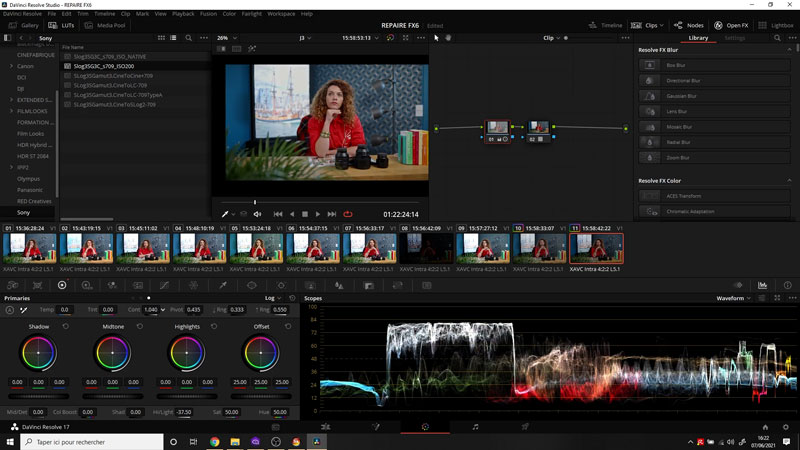Open the Media Pool panel

tap(105, 26)
